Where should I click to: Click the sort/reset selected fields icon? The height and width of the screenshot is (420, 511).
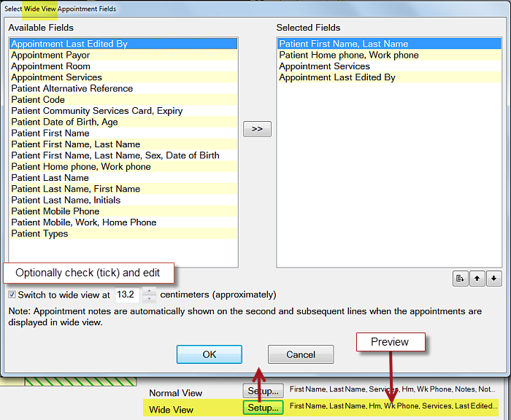[x=460, y=279]
